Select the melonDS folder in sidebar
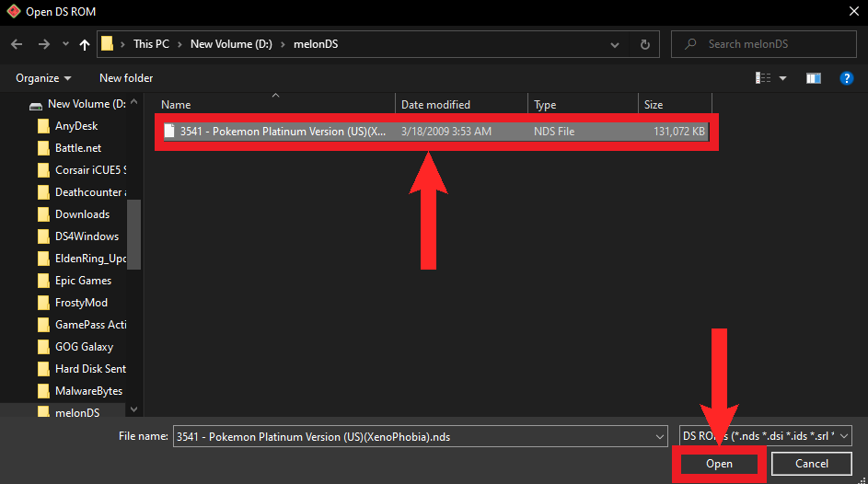868x484 pixels. [x=77, y=412]
